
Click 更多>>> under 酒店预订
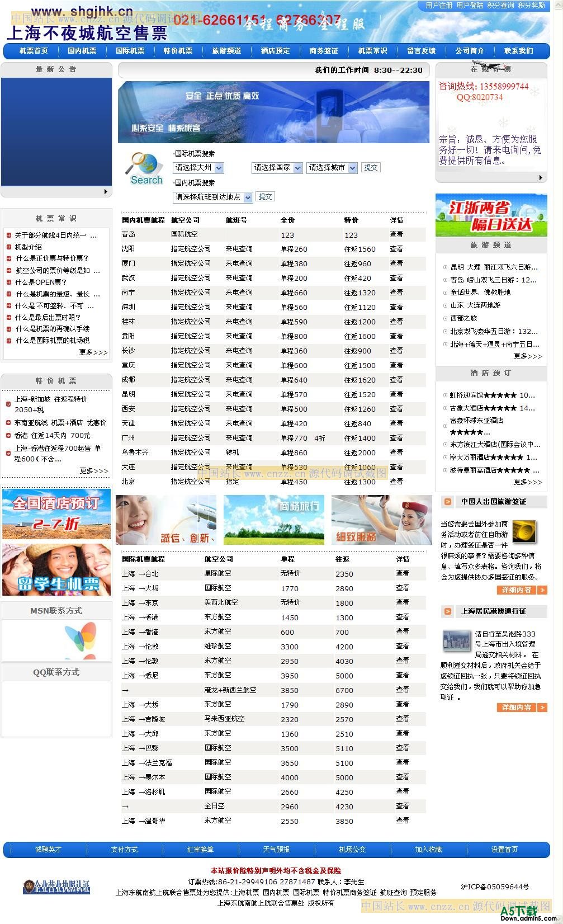pyautogui.click(x=528, y=482)
